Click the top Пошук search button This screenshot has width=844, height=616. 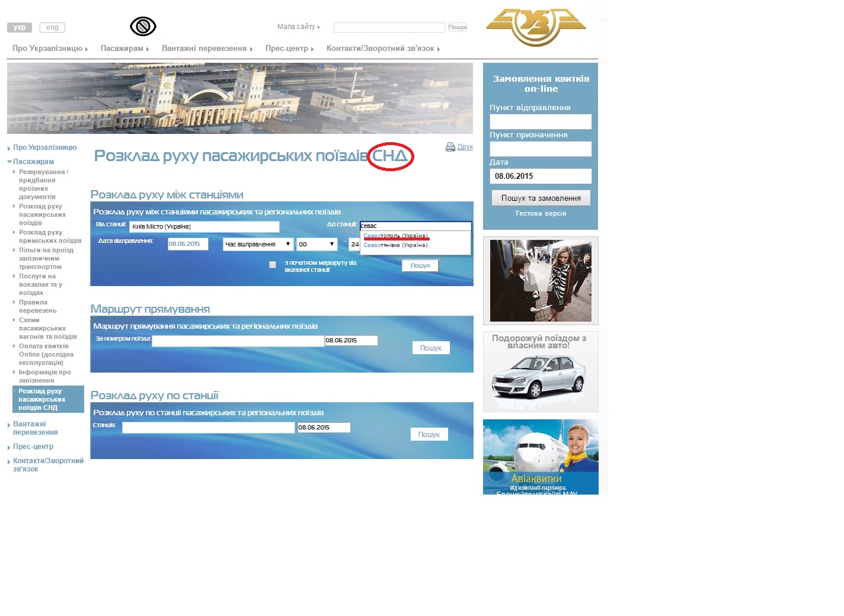coord(458,27)
